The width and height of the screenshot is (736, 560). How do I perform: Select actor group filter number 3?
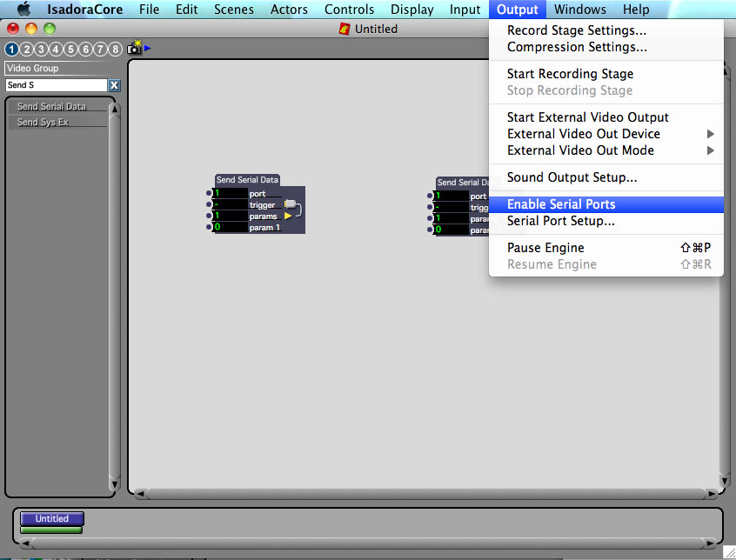click(x=41, y=50)
